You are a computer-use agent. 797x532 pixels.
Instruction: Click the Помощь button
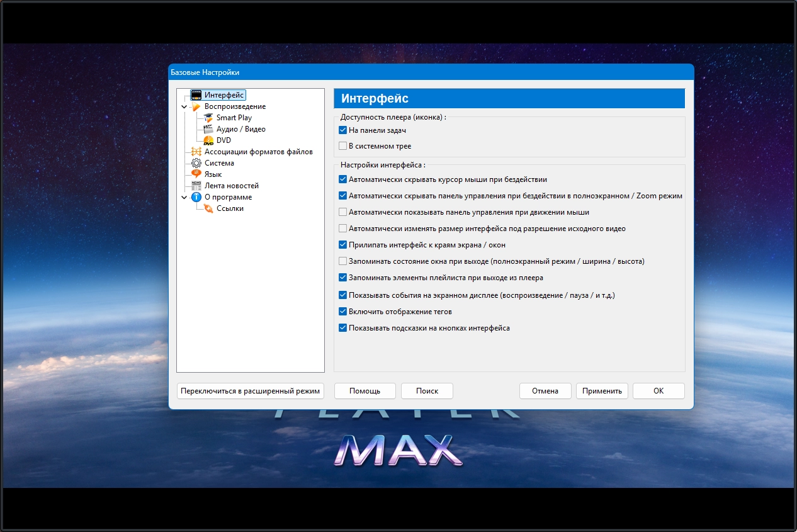point(365,391)
